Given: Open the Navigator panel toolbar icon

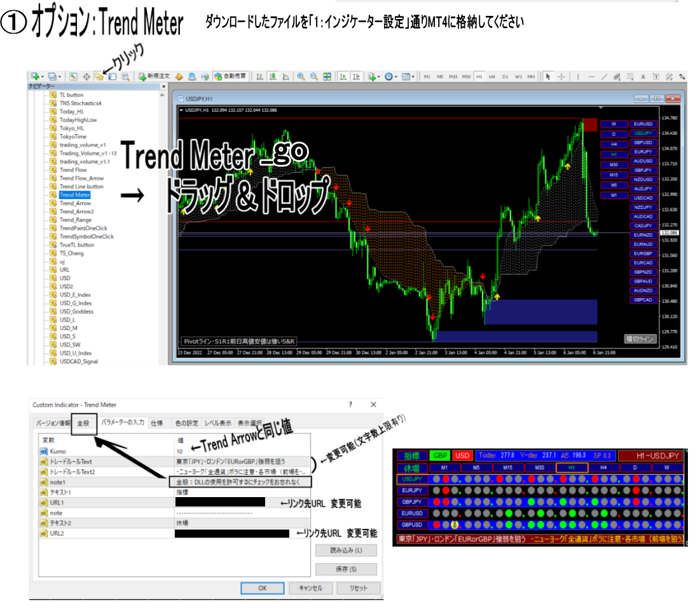Looking at the screenshot, I should [x=99, y=76].
